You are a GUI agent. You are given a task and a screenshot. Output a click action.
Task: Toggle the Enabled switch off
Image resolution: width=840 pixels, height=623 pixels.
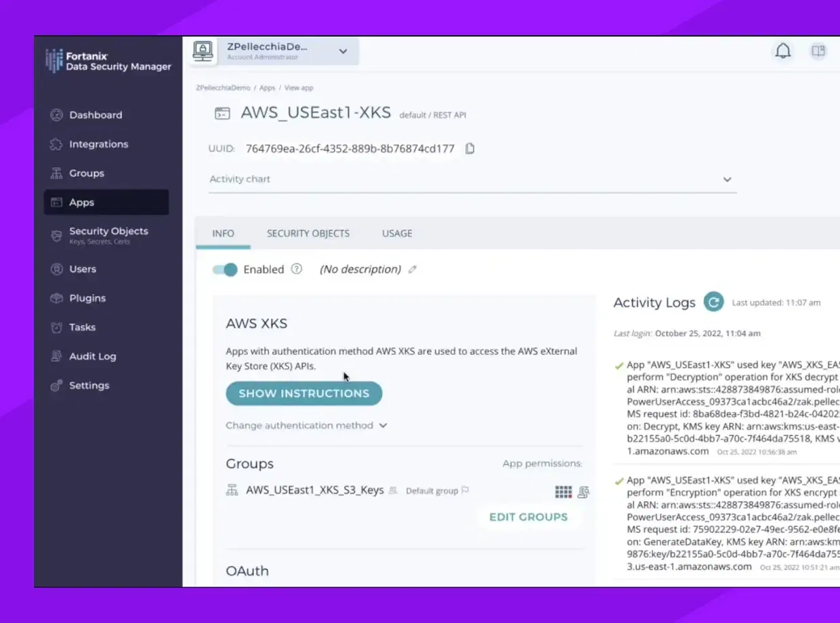click(226, 270)
